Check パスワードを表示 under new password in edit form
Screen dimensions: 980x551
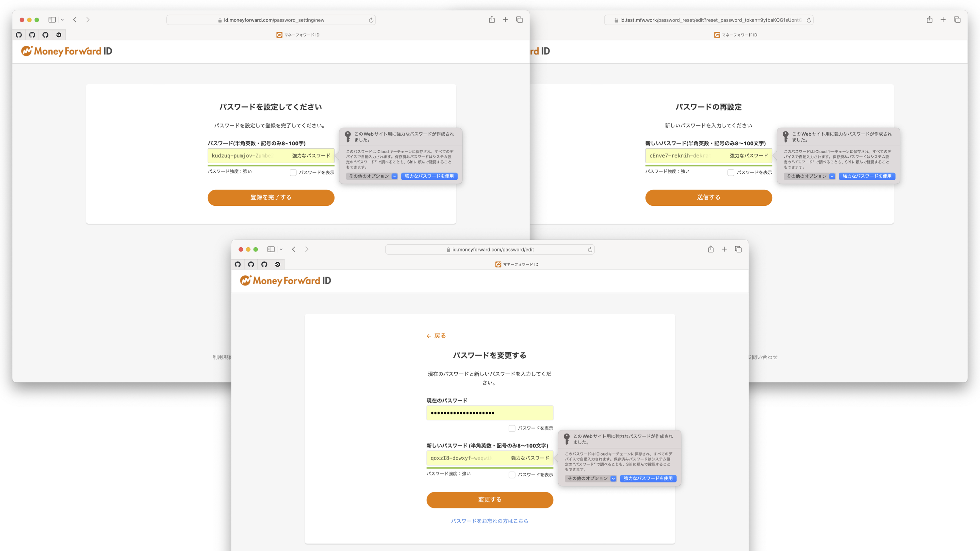pyautogui.click(x=512, y=475)
